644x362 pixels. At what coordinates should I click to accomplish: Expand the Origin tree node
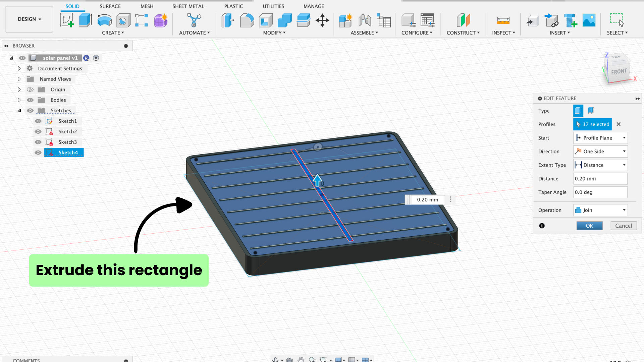[19, 89]
